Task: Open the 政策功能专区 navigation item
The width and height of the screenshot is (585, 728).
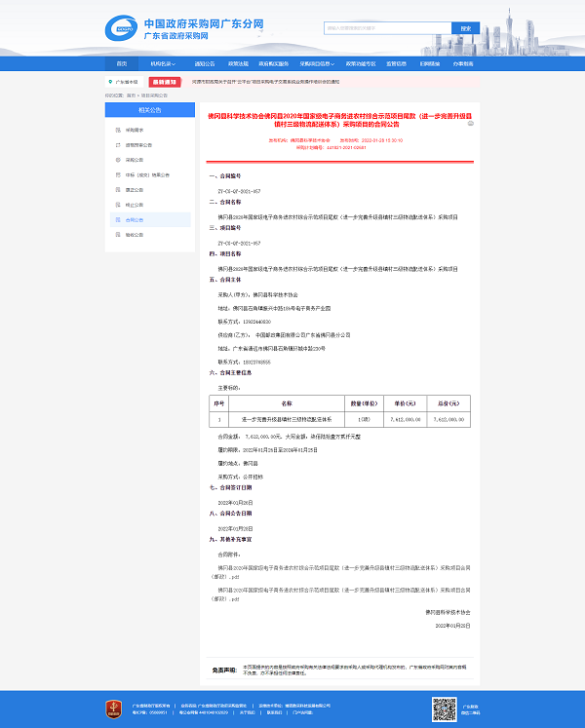Action: pos(361,64)
